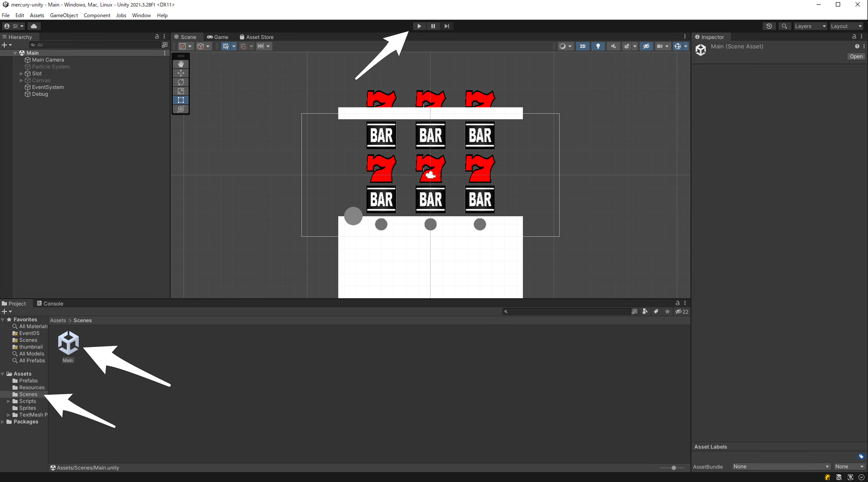This screenshot has height=482, width=868.
Task: Click the Step frame button
Action: (446, 26)
